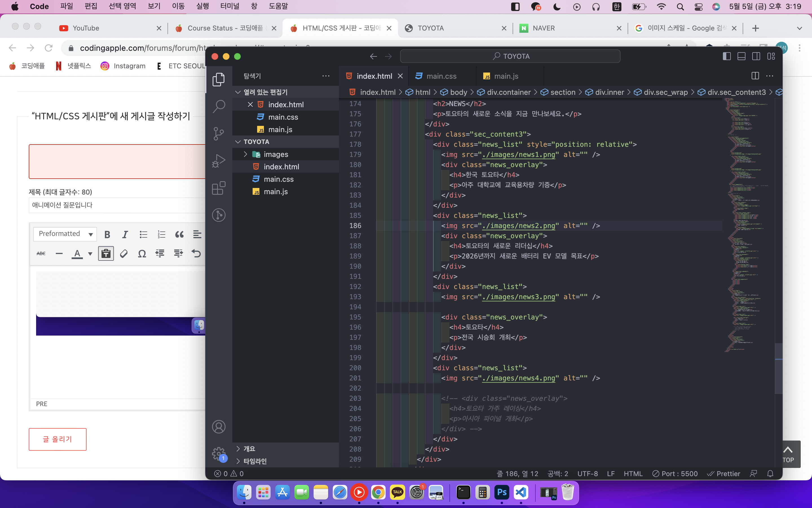This screenshot has height=508, width=812.
Task: Open the Explorer view in VS Code activity bar
Action: [219, 80]
